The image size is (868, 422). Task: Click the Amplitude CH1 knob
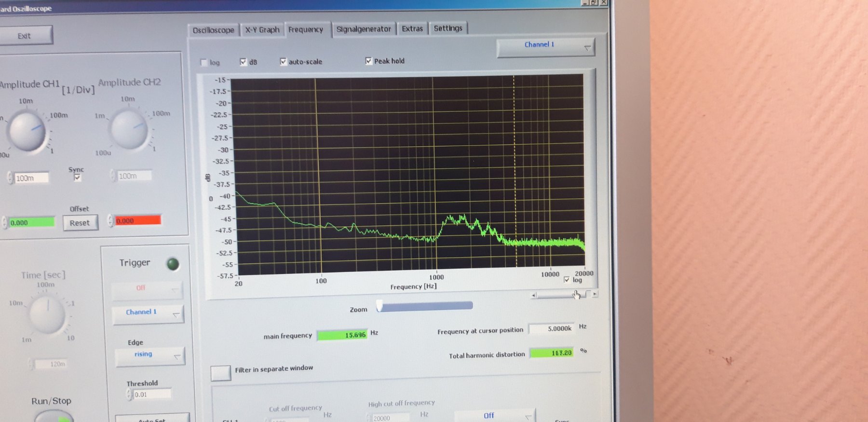pos(27,131)
